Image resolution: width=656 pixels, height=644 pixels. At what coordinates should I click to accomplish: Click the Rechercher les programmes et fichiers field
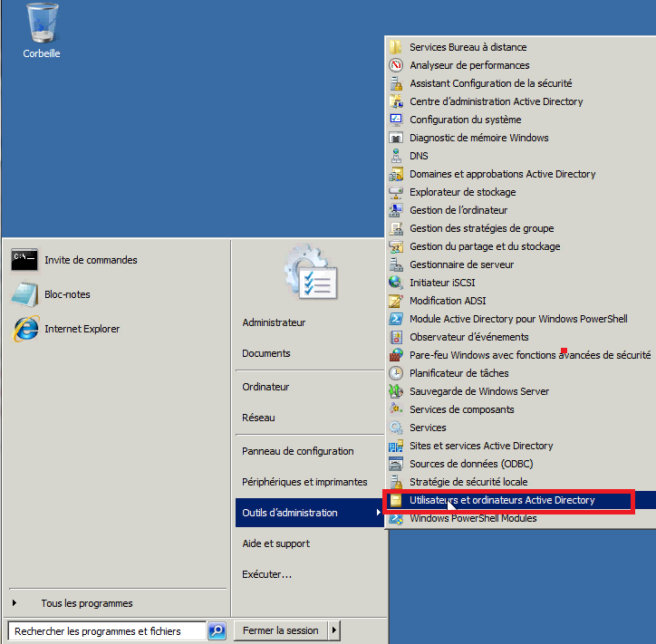[x=107, y=630]
